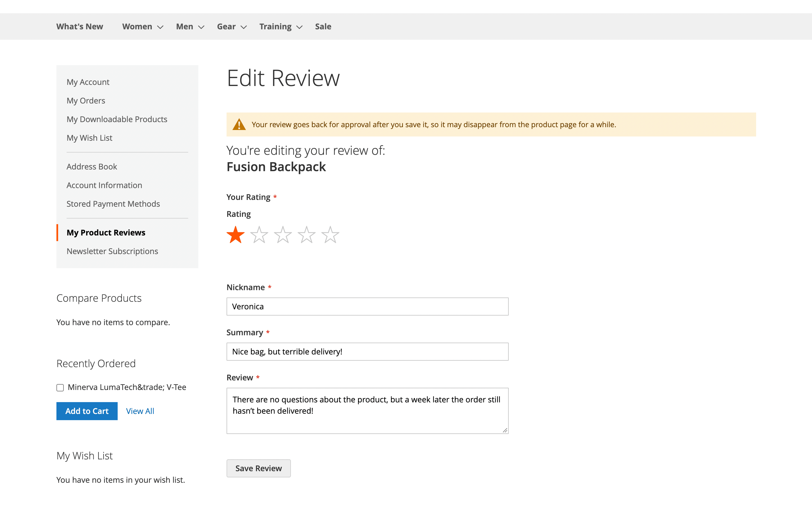Screen dimensions: 812x507
Task: Select the one-star rating
Action: point(236,235)
